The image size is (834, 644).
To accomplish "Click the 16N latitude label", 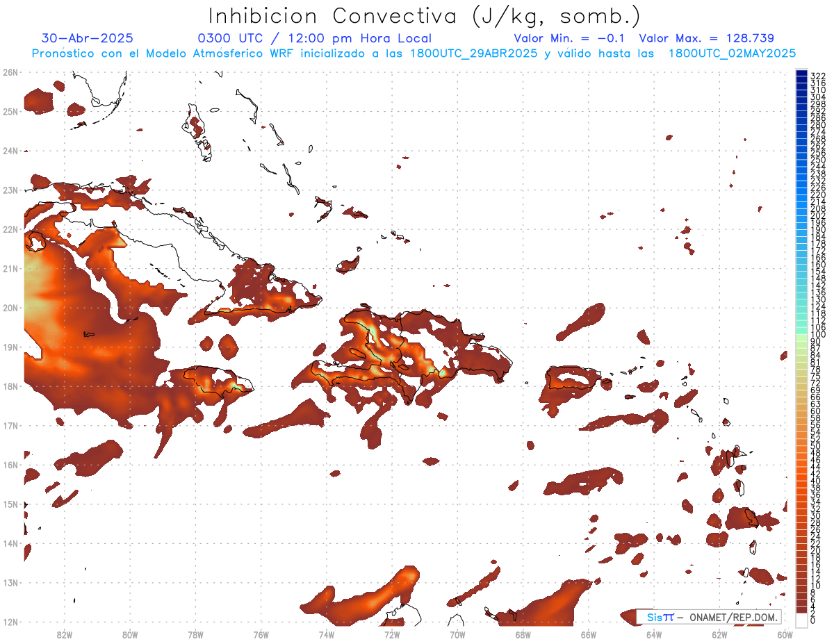I will pyautogui.click(x=10, y=465).
